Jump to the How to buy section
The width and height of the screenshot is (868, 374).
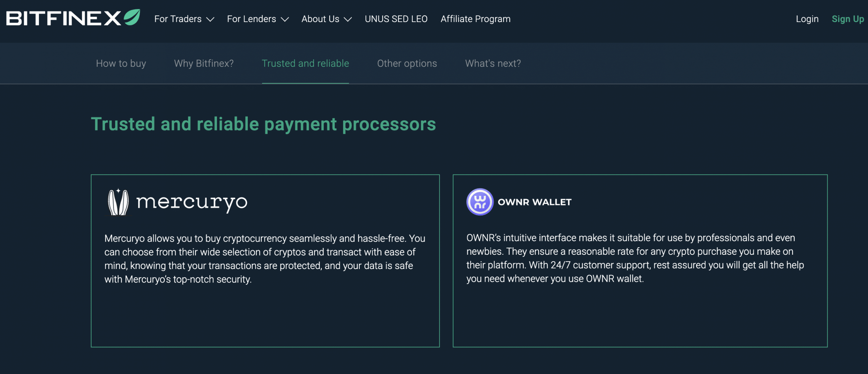pos(121,63)
